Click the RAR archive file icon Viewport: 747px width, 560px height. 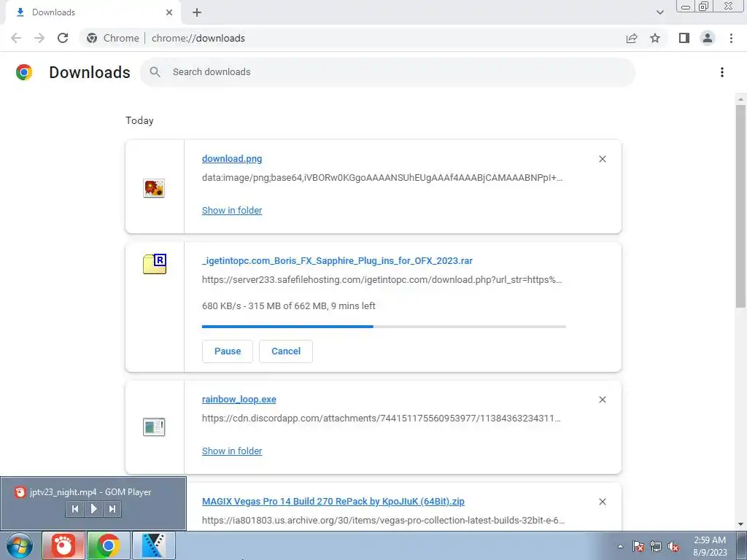(x=155, y=264)
